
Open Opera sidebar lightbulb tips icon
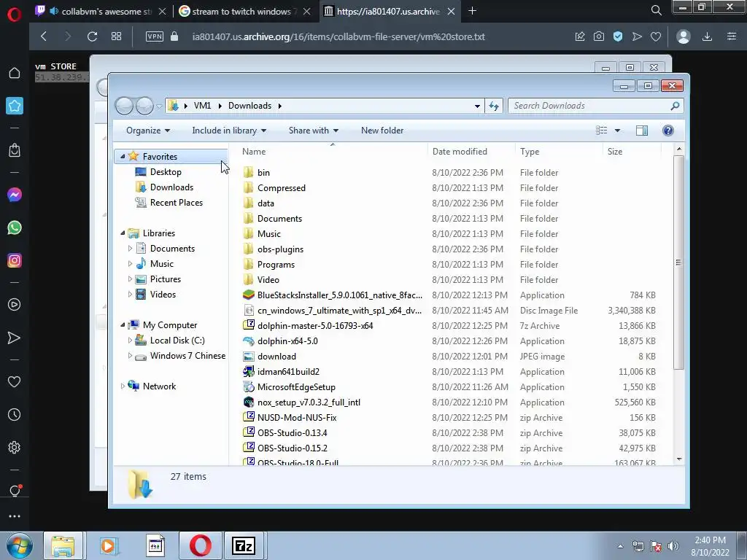[15, 491]
